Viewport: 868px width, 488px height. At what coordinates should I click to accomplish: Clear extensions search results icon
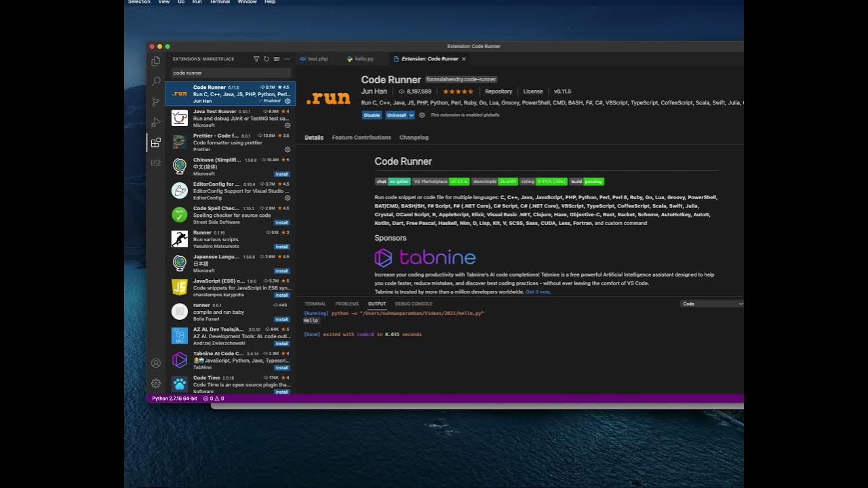277,59
